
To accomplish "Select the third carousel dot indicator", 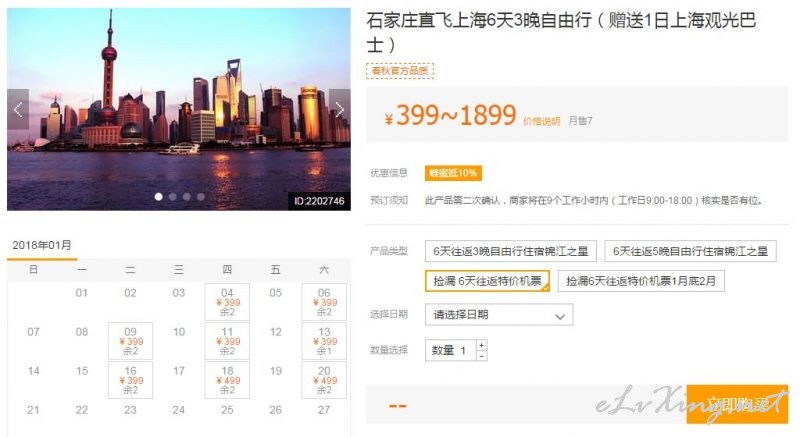I will coord(187,196).
